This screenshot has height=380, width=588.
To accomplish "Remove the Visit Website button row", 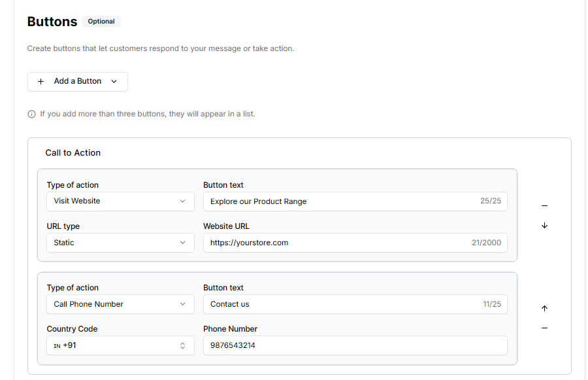I will pyautogui.click(x=544, y=206).
